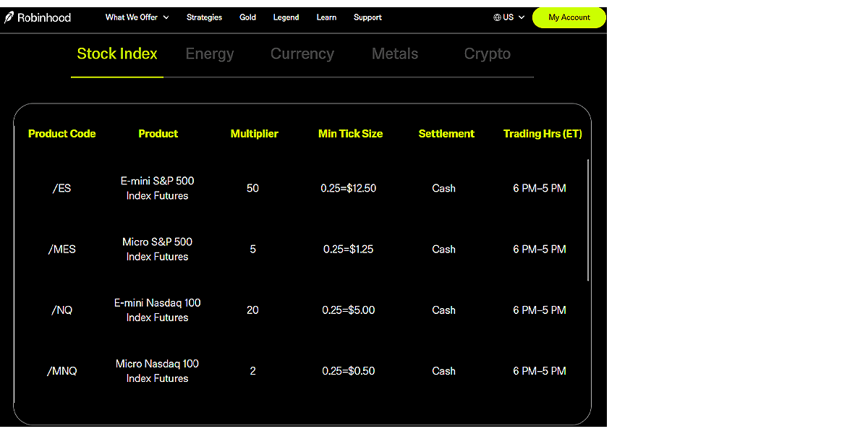Open the Gold nav item

[247, 17]
